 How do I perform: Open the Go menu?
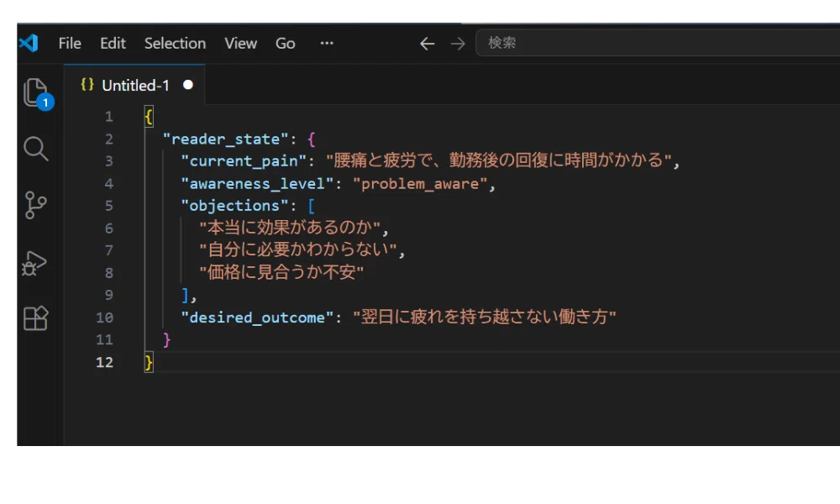pos(285,44)
